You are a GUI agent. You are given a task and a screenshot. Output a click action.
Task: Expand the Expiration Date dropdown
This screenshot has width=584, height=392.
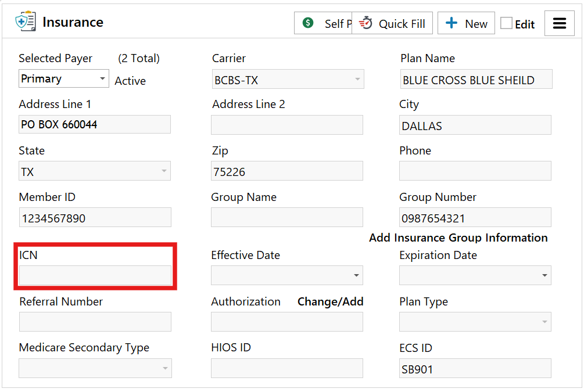tap(544, 276)
